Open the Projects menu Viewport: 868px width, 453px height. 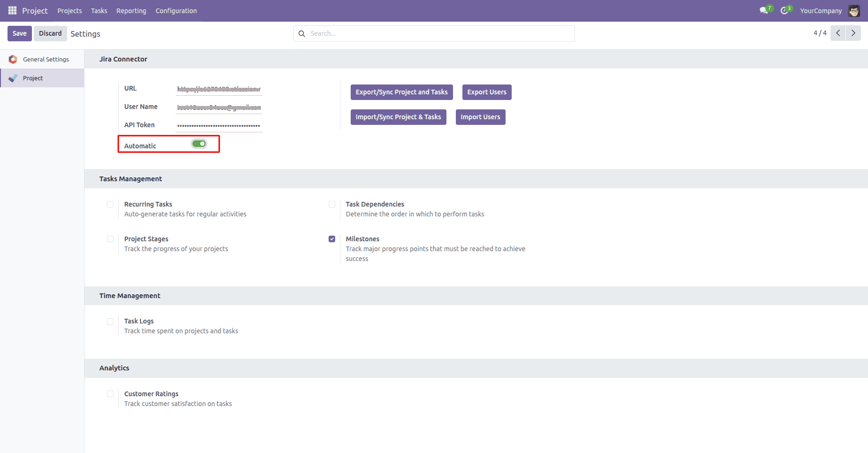pyautogui.click(x=69, y=11)
